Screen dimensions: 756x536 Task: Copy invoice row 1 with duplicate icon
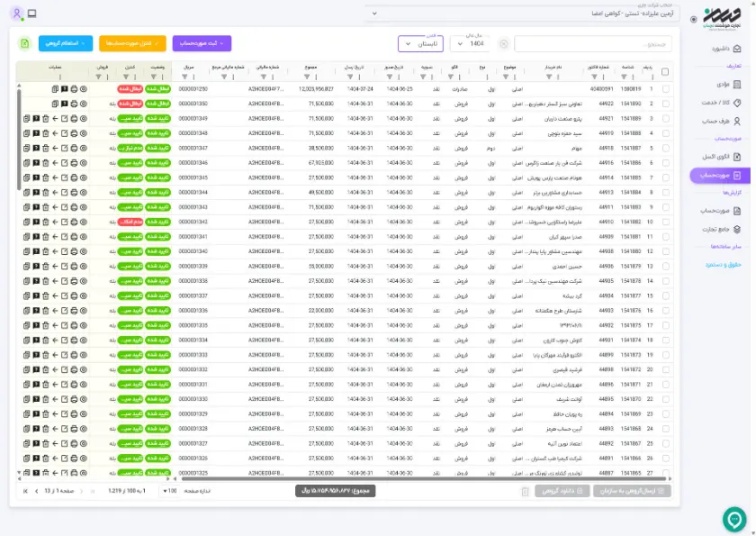click(55, 89)
